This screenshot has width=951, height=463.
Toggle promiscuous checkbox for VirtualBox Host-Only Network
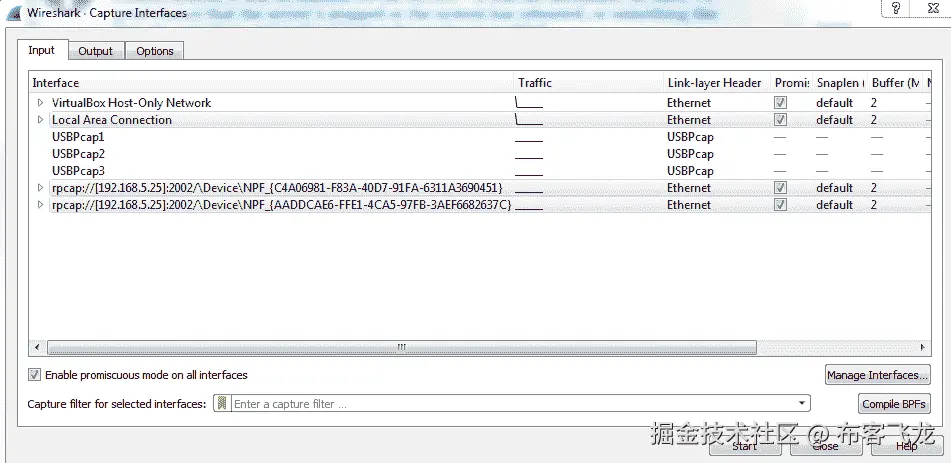781,103
